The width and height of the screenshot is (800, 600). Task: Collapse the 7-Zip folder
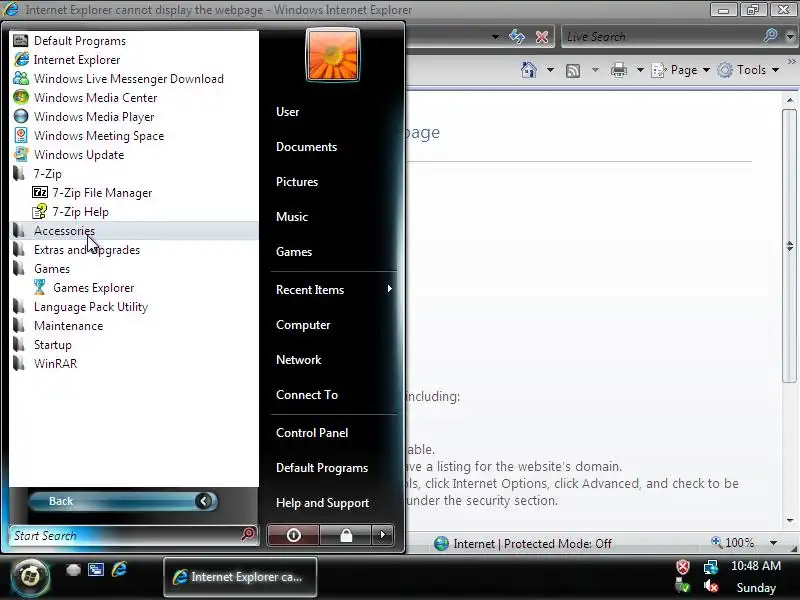point(134,173)
